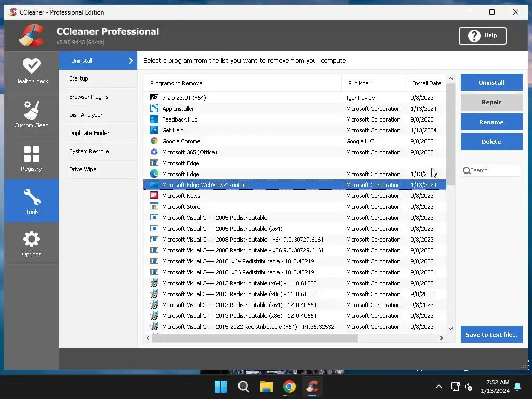Click the horizontal scrollbar left arrow

[x=148, y=338]
